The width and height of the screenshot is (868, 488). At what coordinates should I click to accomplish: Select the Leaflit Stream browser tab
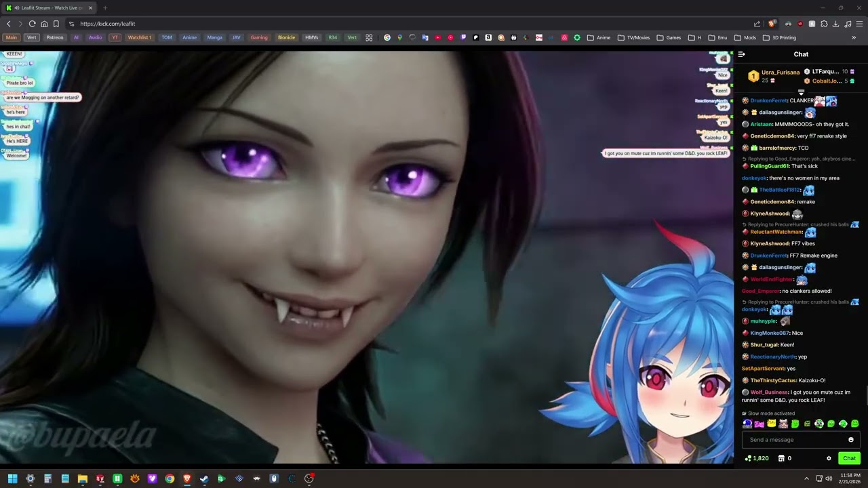pyautogui.click(x=50, y=8)
